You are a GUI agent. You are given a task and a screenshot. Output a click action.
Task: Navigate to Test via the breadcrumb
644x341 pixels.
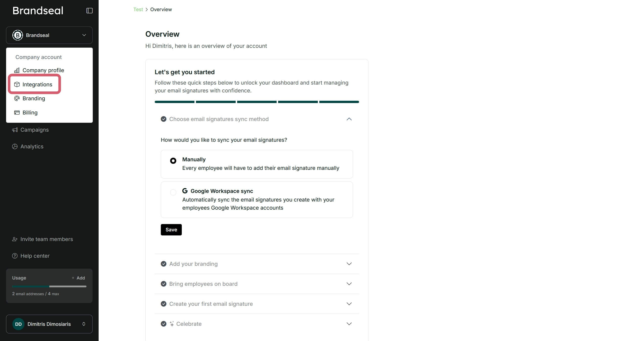[138, 9]
